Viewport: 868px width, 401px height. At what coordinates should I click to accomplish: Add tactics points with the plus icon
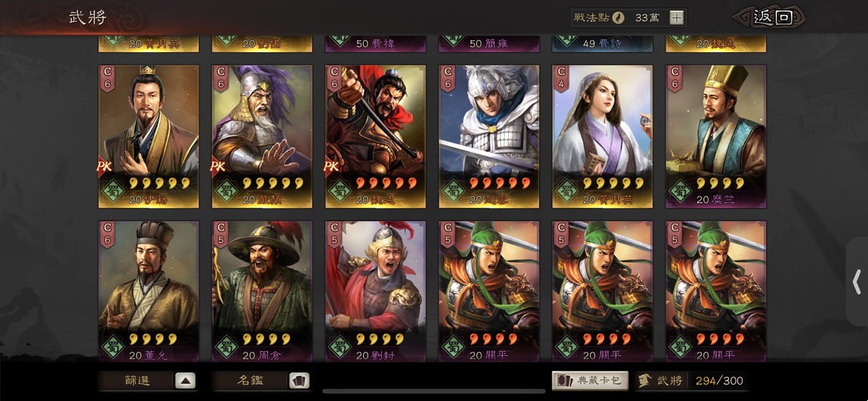pyautogui.click(x=676, y=17)
